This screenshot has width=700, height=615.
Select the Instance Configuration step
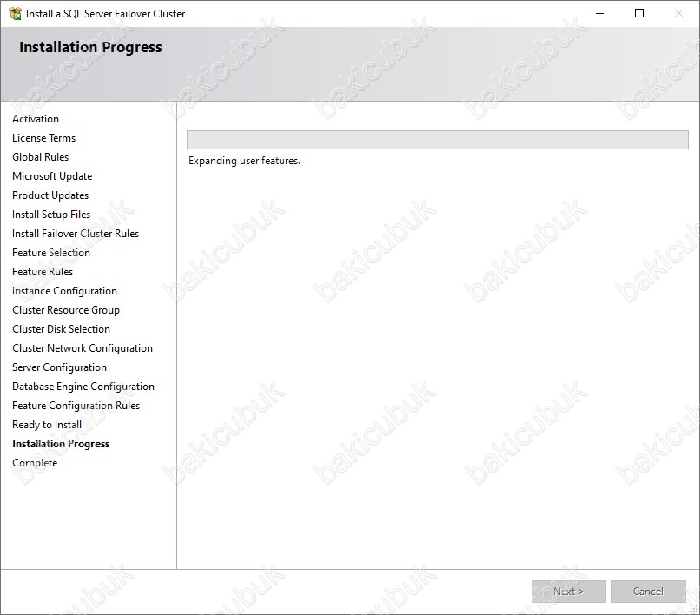[64, 291]
